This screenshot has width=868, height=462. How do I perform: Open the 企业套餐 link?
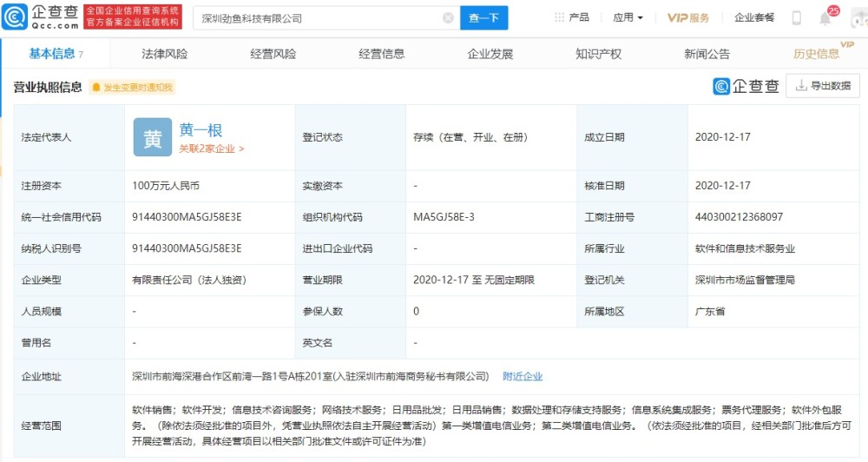click(754, 17)
